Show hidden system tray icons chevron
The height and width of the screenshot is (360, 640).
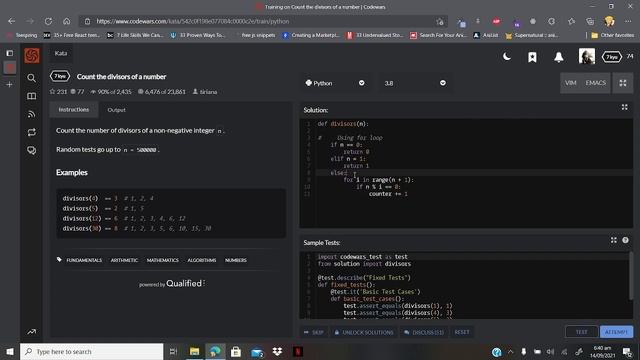(510, 351)
